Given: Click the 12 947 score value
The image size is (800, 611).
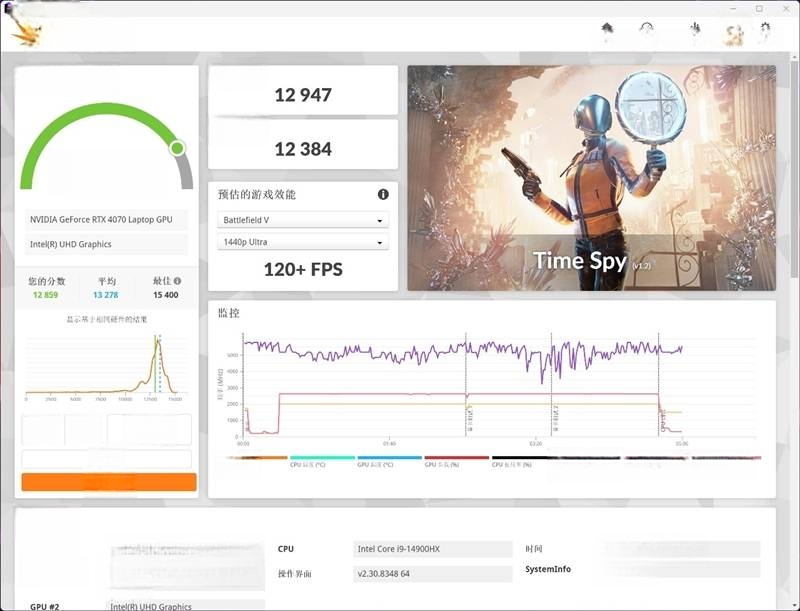Looking at the screenshot, I should 303,95.
